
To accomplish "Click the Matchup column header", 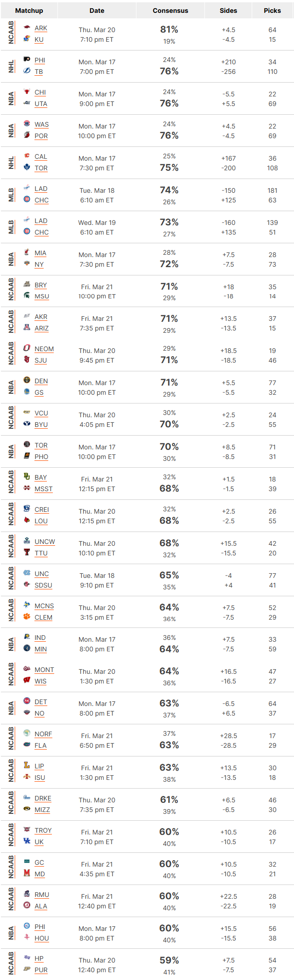I will [29, 10].
